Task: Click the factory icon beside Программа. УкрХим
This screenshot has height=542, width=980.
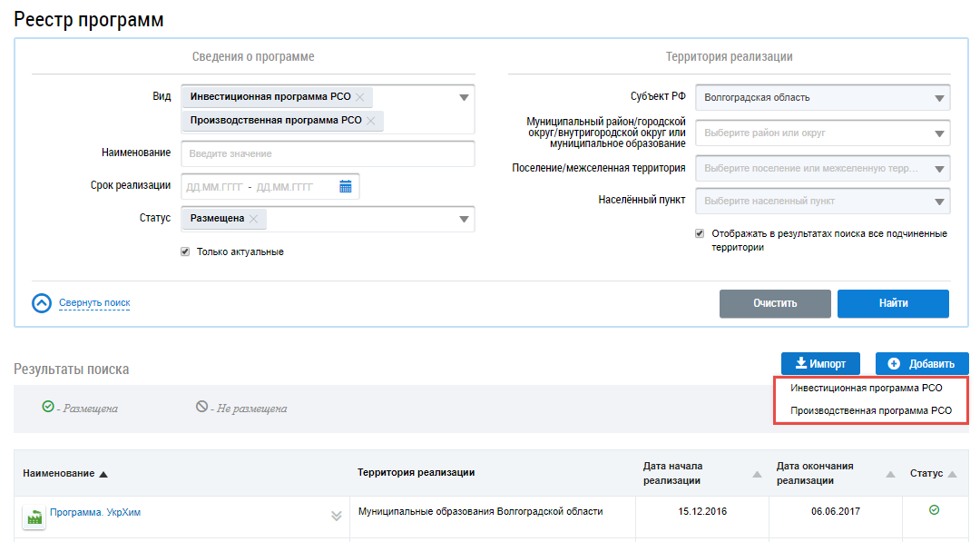Action: point(34,517)
